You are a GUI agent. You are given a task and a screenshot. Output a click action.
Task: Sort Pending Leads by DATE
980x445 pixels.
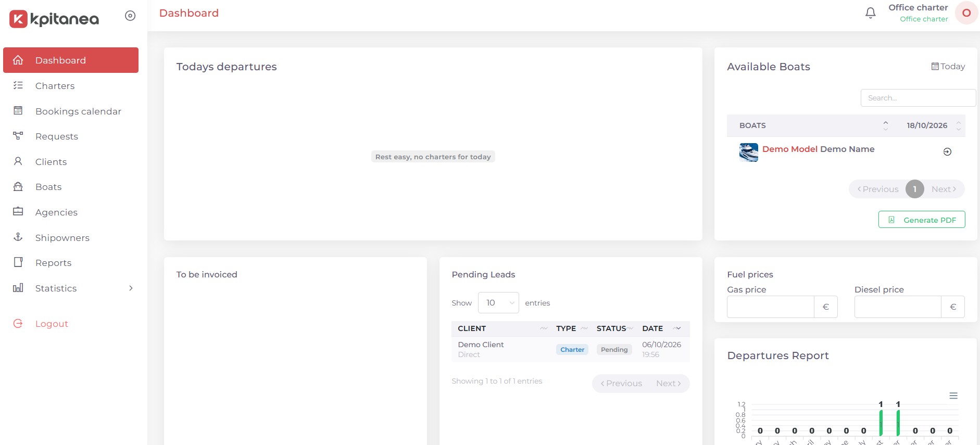click(663, 328)
